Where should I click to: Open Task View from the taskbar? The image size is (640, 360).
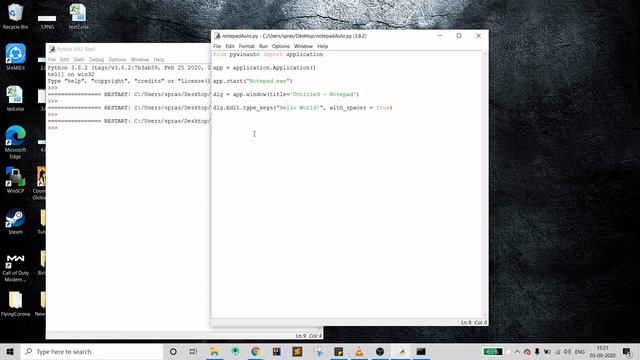(x=193, y=351)
